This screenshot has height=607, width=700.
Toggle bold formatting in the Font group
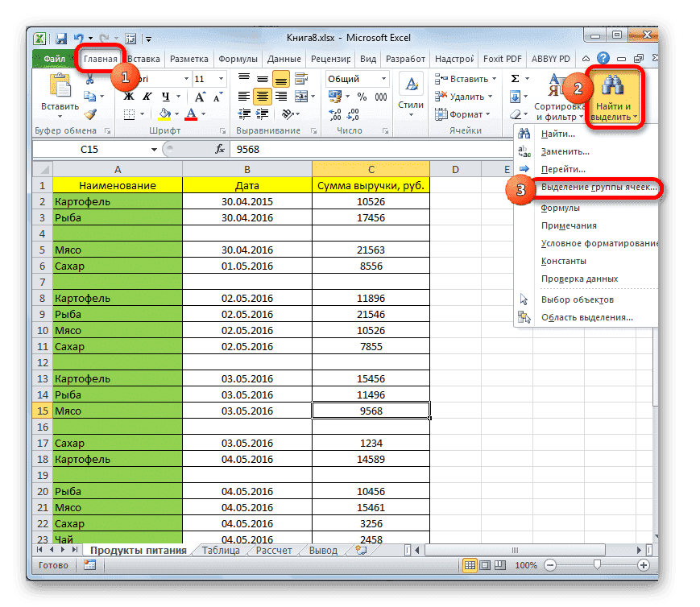point(129,97)
